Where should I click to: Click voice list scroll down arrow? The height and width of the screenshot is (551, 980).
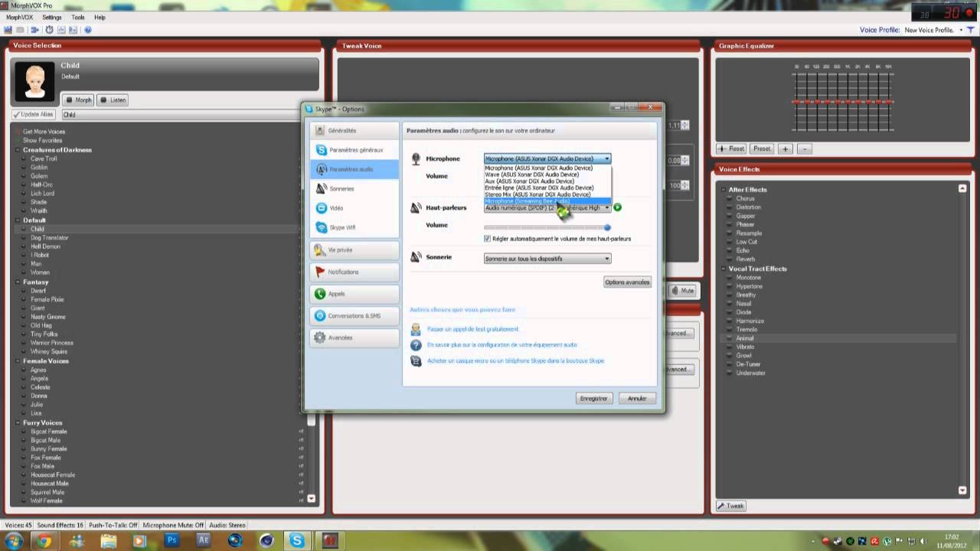(x=311, y=498)
